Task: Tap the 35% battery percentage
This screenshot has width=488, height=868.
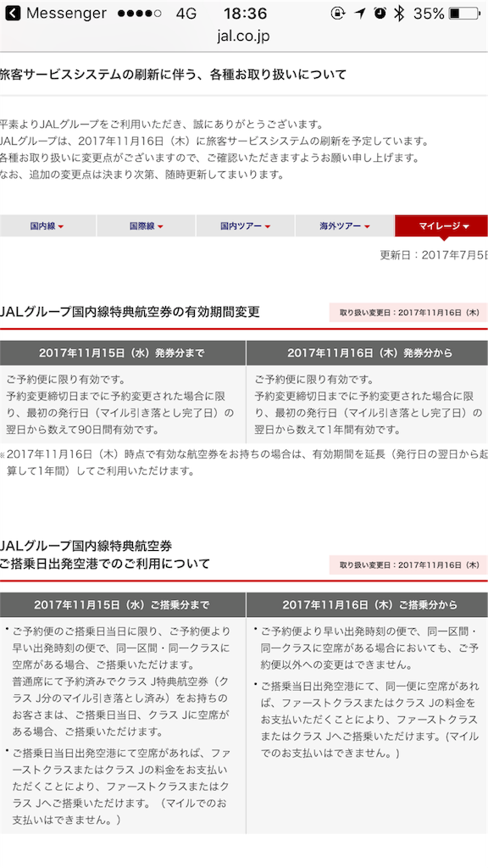Action: (429, 14)
